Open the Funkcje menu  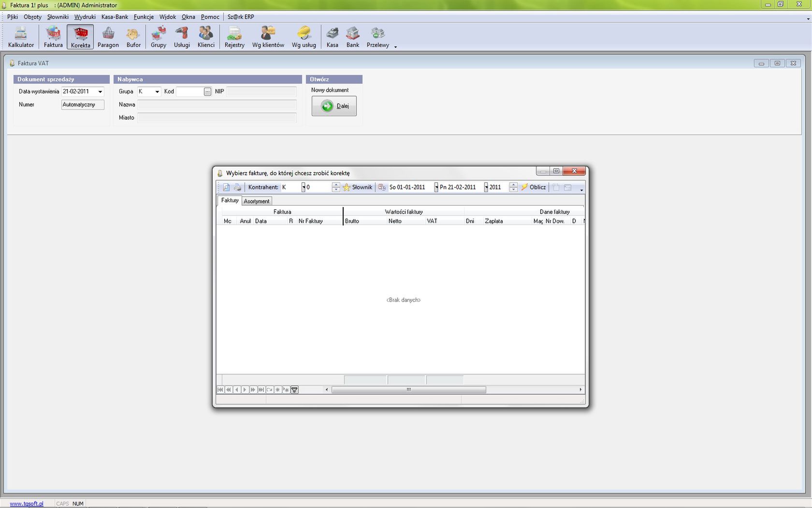[144, 17]
